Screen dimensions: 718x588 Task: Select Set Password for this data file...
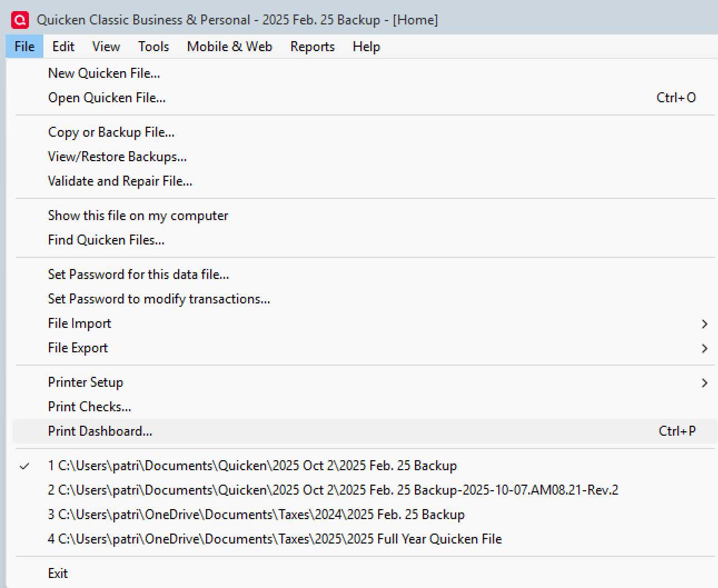pos(365,275)
